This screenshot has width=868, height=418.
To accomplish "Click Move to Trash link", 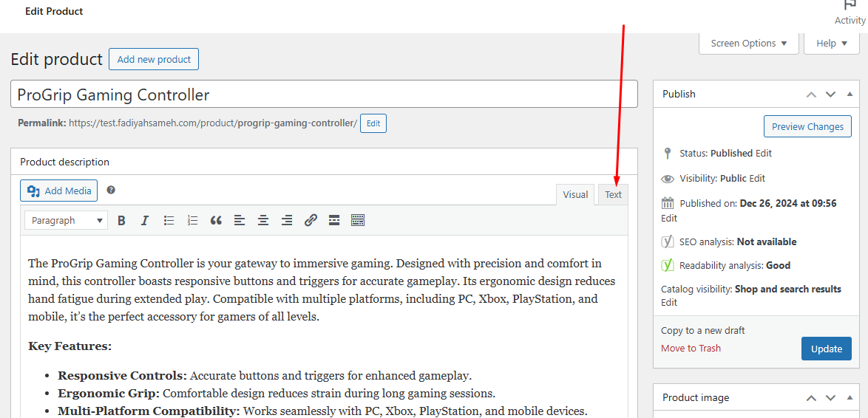I will 691,348.
